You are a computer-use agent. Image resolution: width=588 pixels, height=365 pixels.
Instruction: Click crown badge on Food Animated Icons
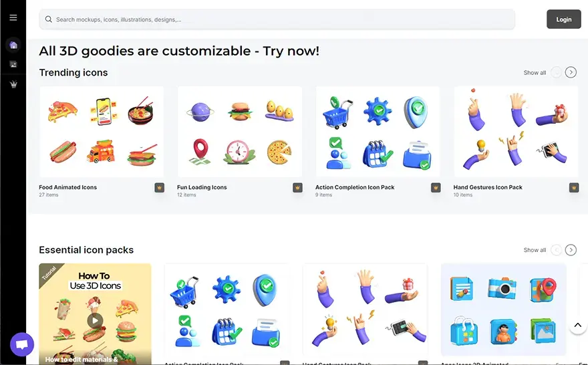click(160, 188)
